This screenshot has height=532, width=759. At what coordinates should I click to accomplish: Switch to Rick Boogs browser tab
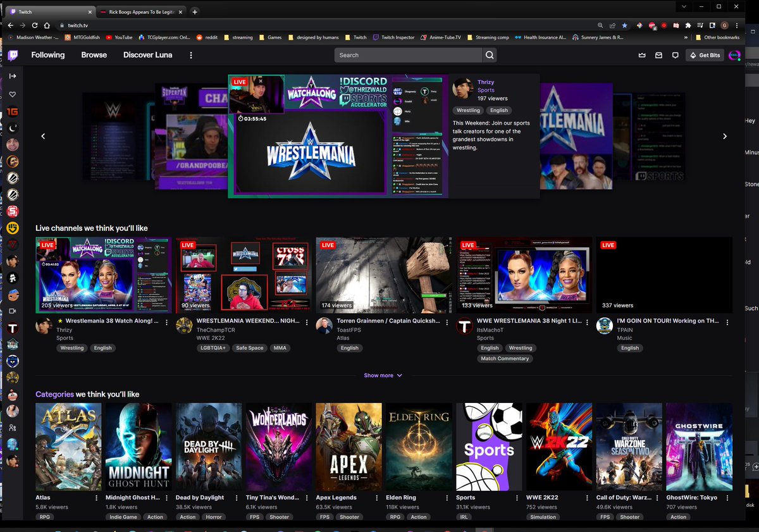142,11
